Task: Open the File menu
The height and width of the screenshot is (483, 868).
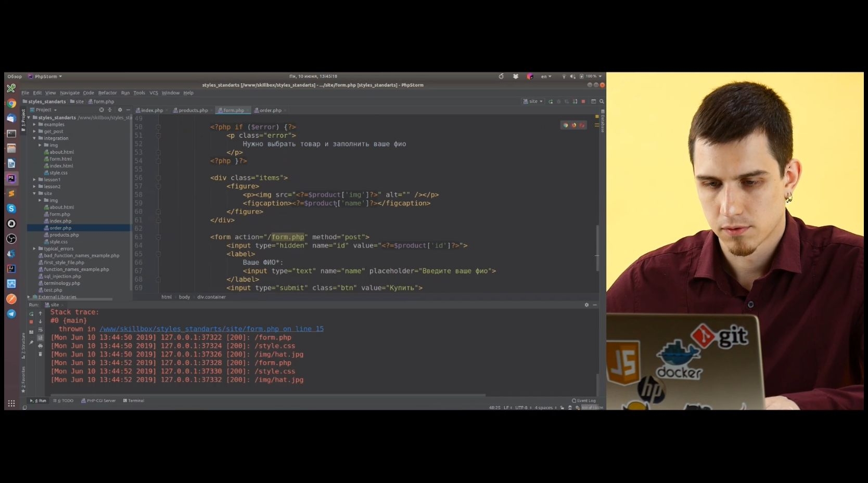Action: click(x=25, y=93)
